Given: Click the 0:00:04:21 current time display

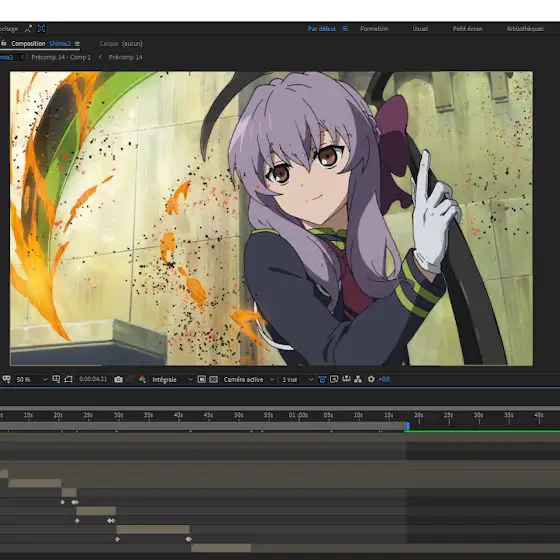Looking at the screenshot, I should [x=93, y=379].
